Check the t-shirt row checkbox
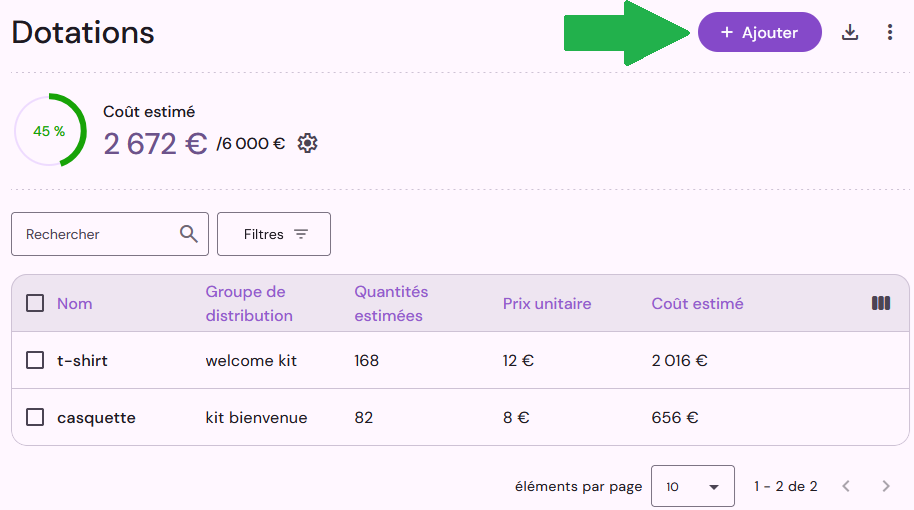Viewport: 914px width, 510px height. (x=35, y=360)
